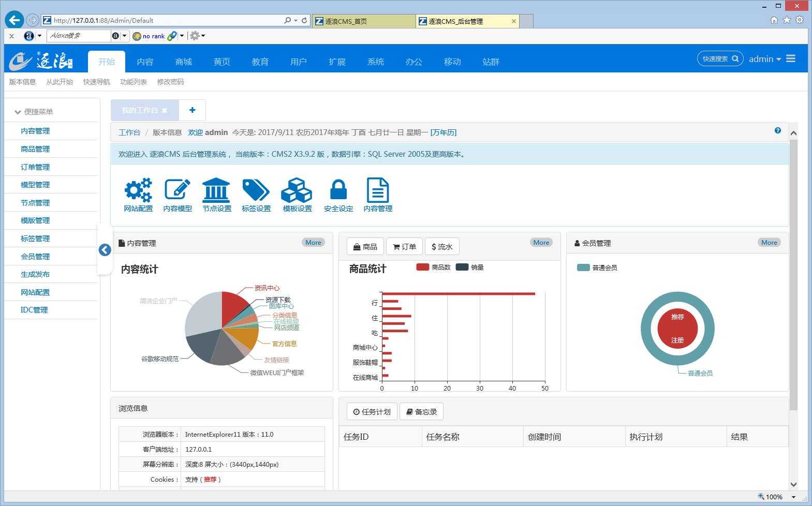Open the 标签设置 tag icon
Screen dimensions: 812x506
click(256, 190)
